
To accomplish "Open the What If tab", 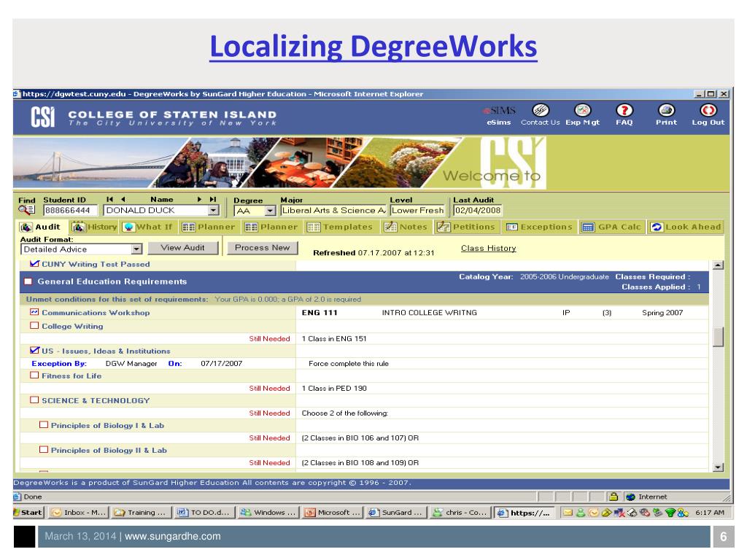I will point(148,227).
